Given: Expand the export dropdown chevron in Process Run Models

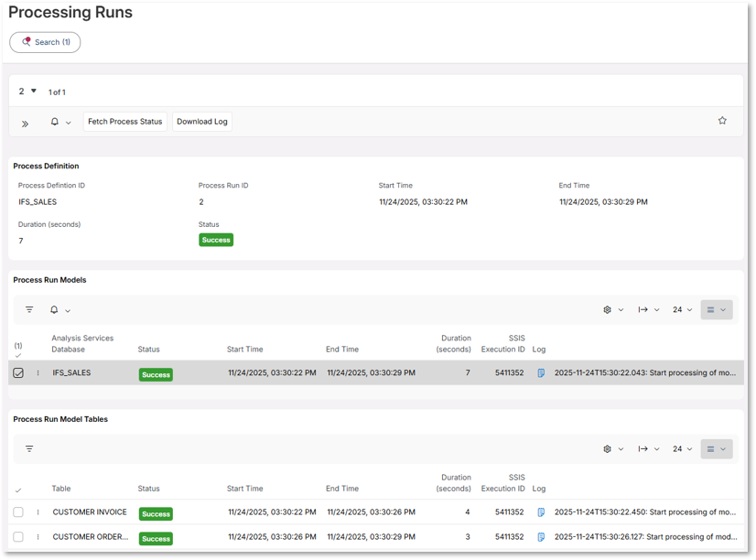Looking at the screenshot, I should (x=656, y=310).
